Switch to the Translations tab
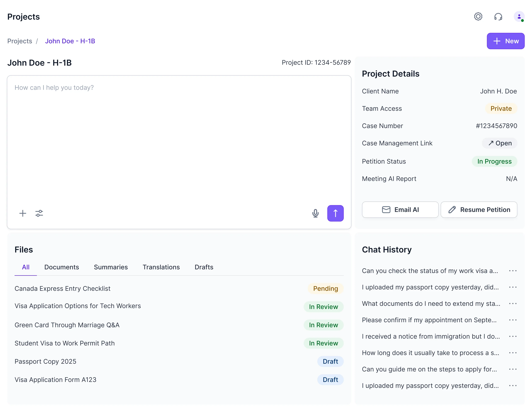The height and width of the screenshot is (412, 532). [x=161, y=267]
